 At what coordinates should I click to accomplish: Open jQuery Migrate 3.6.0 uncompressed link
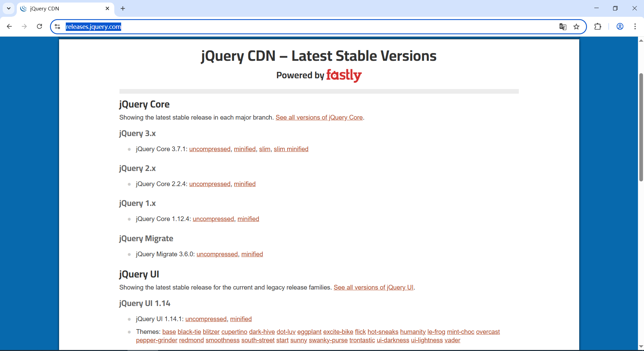pos(217,254)
